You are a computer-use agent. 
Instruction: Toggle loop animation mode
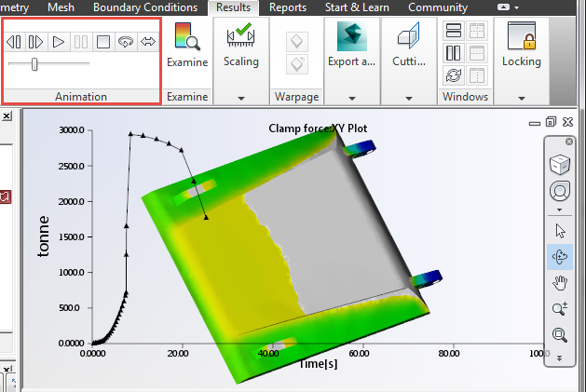[126, 42]
